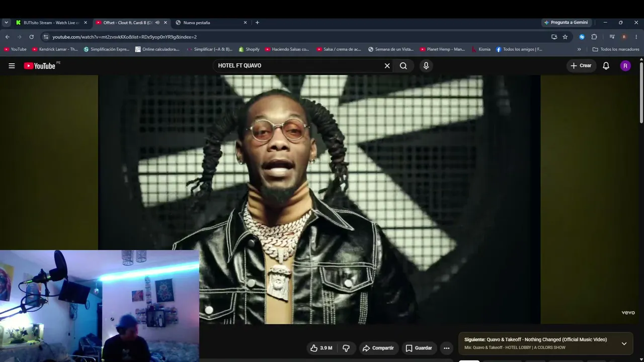Click Compartir to share the video
The height and width of the screenshot is (362, 644).
click(x=378, y=348)
